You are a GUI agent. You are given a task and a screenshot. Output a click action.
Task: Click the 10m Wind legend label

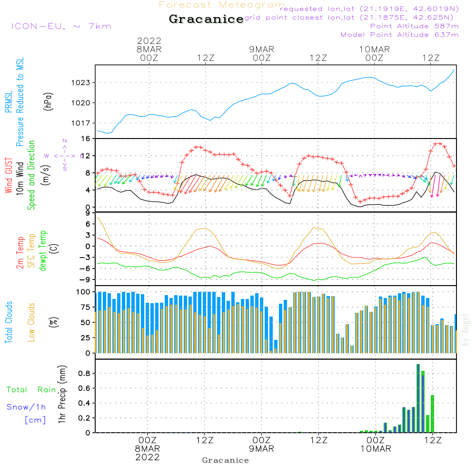coord(20,175)
